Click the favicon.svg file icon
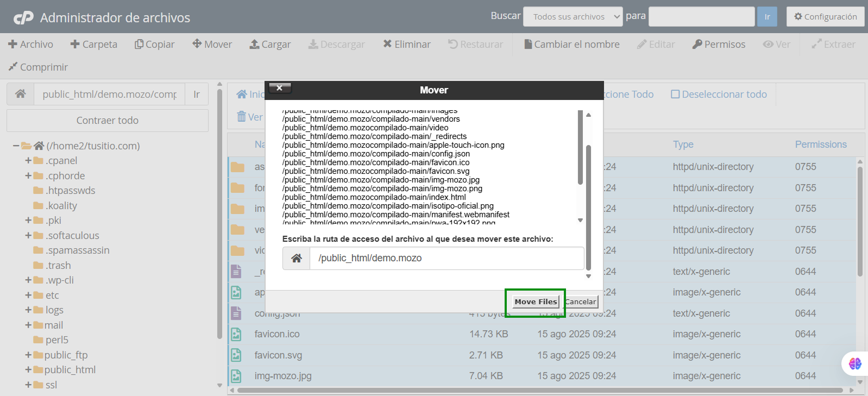 236,355
